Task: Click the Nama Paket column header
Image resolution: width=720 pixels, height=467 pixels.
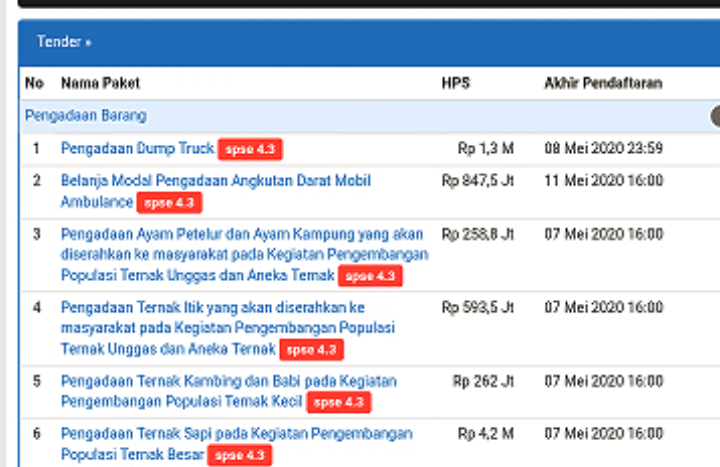Action: [100, 83]
